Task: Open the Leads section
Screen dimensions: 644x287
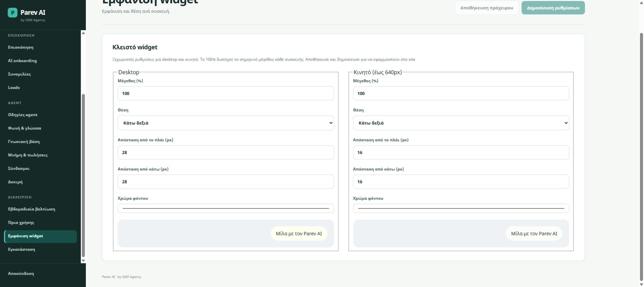Action: click(14, 88)
